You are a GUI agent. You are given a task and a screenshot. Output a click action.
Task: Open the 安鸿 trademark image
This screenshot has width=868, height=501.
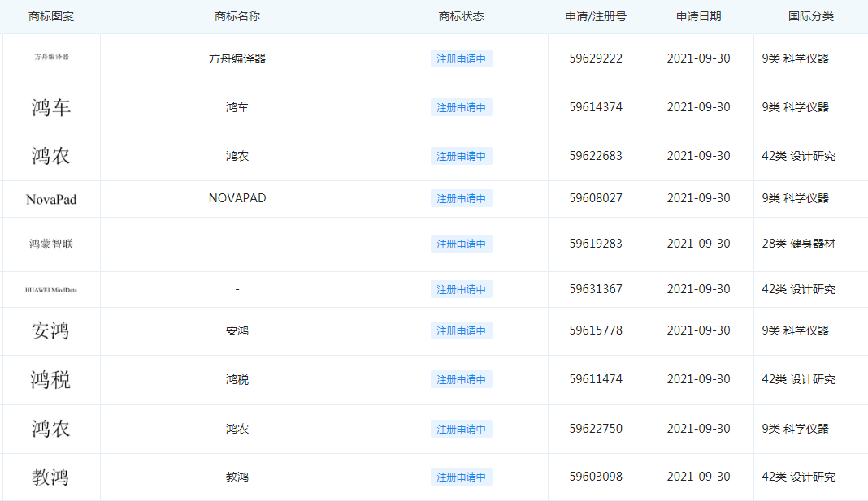[x=50, y=330]
